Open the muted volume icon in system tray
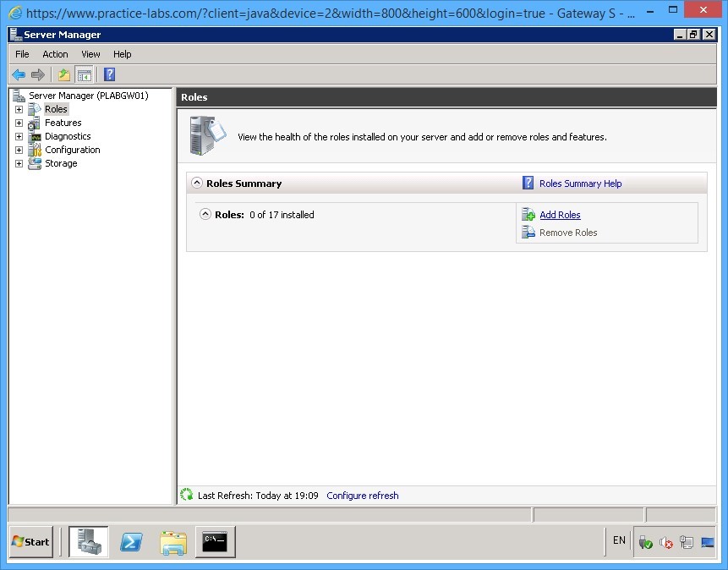The width and height of the screenshot is (728, 570). pyautogui.click(x=665, y=541)
